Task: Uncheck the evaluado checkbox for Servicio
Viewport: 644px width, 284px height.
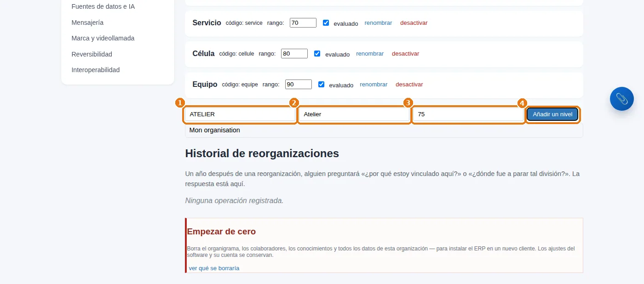Action: tap(326, 23)
